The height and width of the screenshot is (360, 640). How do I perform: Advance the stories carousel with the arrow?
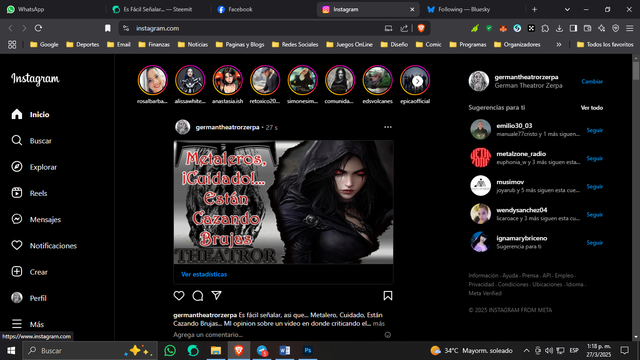tap(417, 81)
